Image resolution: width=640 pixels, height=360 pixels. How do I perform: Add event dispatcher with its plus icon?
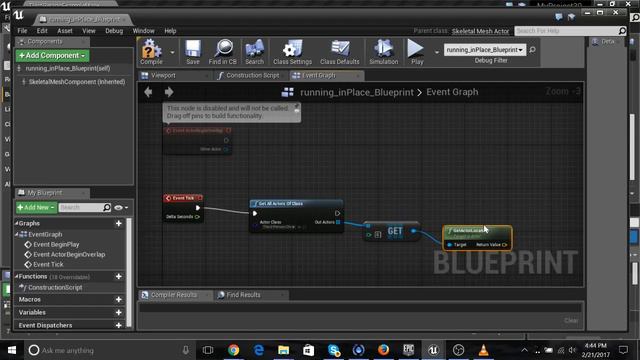119,325
